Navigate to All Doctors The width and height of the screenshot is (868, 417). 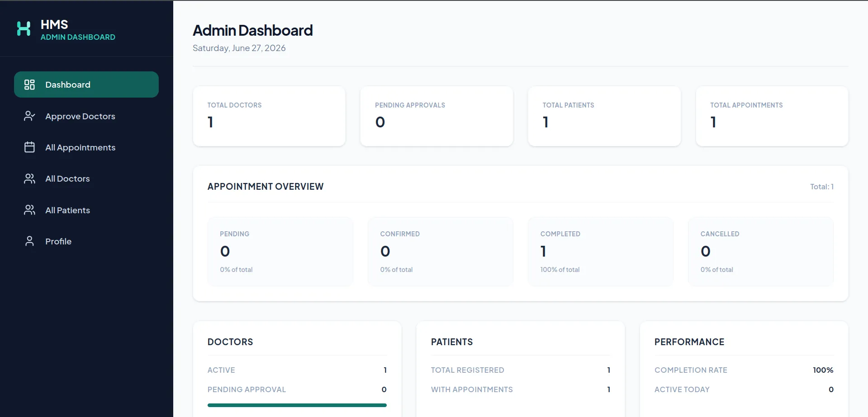tap(86, 178)
